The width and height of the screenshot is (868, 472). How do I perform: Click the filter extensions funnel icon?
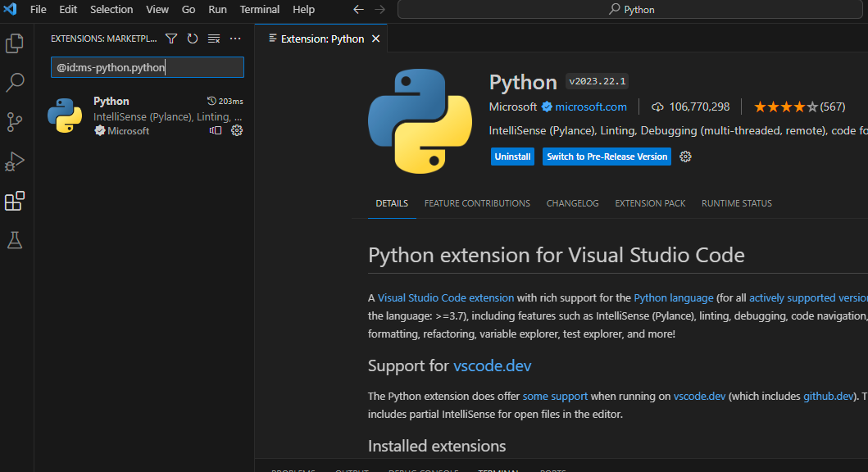click(171, 39)
